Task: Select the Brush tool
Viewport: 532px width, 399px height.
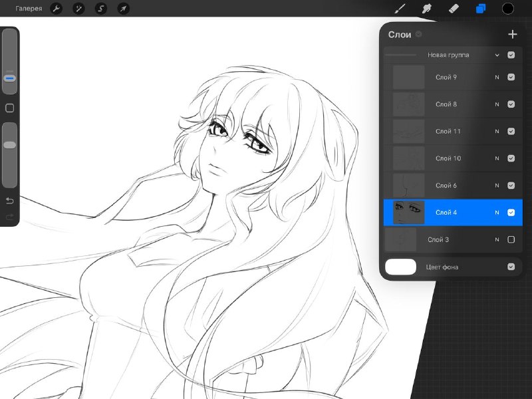Action: [400, 9]
